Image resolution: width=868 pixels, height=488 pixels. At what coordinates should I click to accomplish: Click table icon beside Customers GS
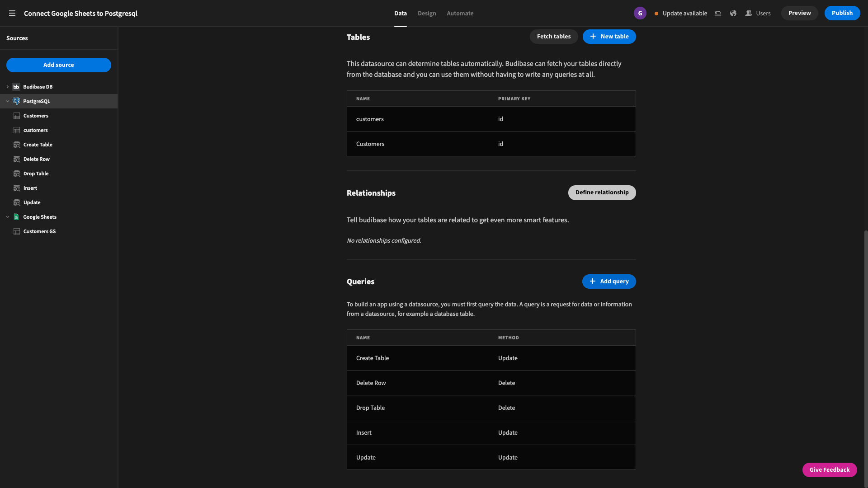(17, 231)
